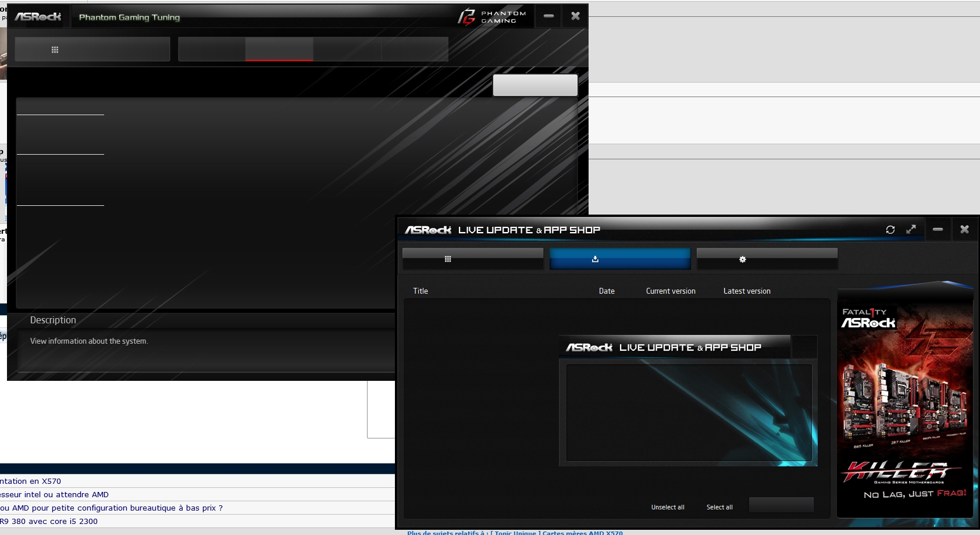Expand Live Update window with diagonal-arrows icon

(x=911, y=230)
